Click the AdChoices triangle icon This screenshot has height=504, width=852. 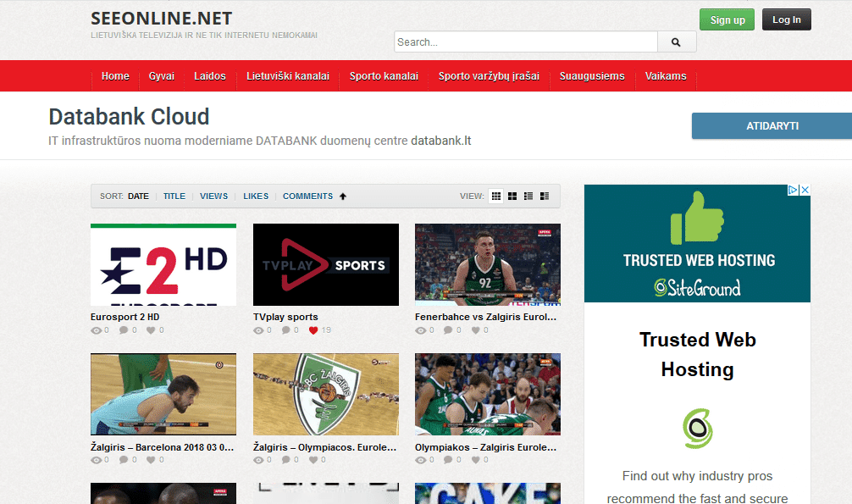pyautogui.click(x=794, y=190)
